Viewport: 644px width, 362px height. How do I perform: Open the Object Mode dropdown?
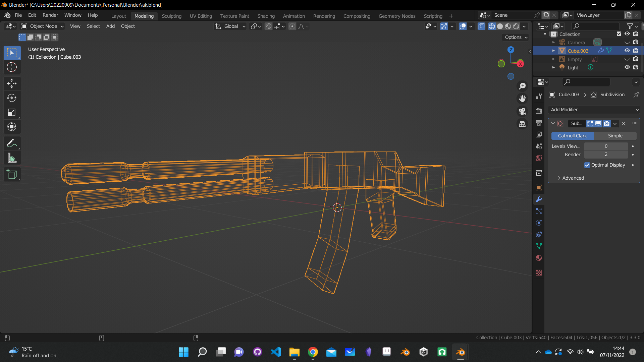(x=43, y=26)
